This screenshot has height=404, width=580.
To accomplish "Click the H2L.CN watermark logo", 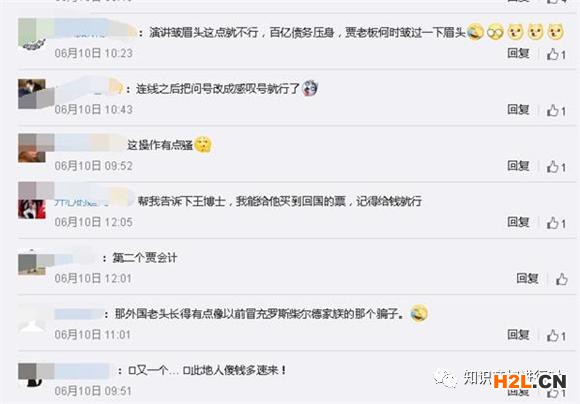I will point(529,381).
